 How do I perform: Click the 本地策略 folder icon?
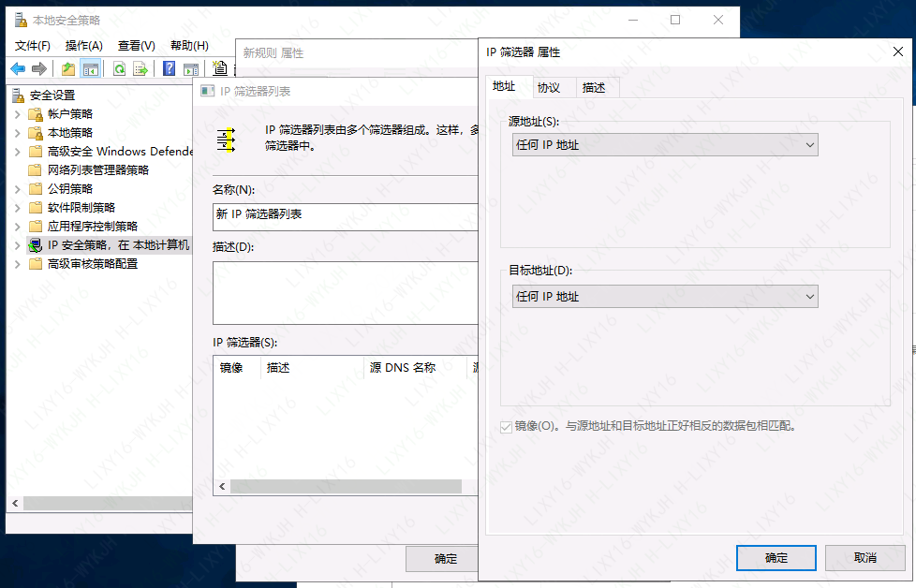(36, 133)
